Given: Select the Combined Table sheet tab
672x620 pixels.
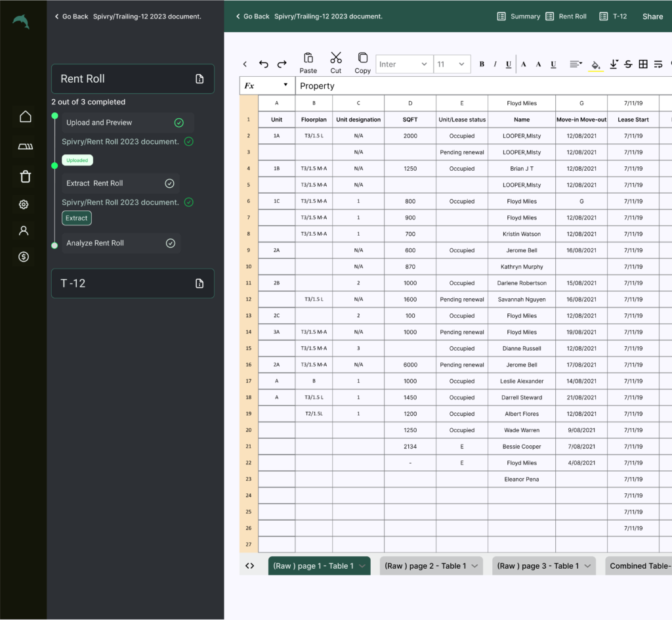Looking at the screenshot, I should (x=639, y=566).
